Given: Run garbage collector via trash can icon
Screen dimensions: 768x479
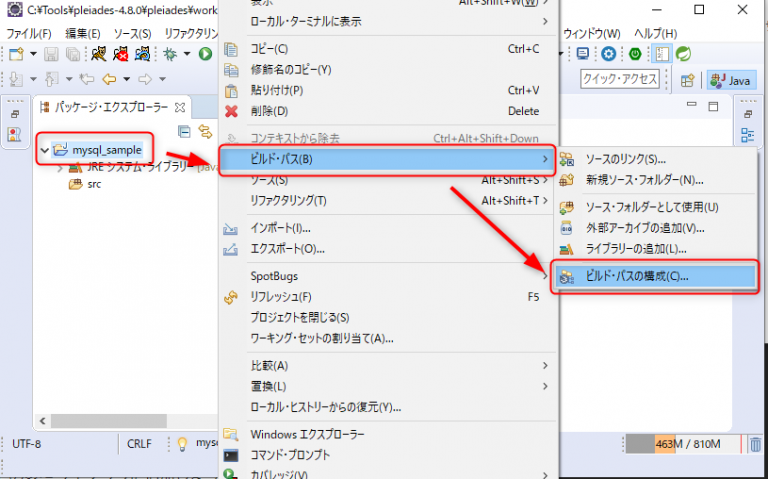Looking at the screenshot, I should [x=756, y=443].
